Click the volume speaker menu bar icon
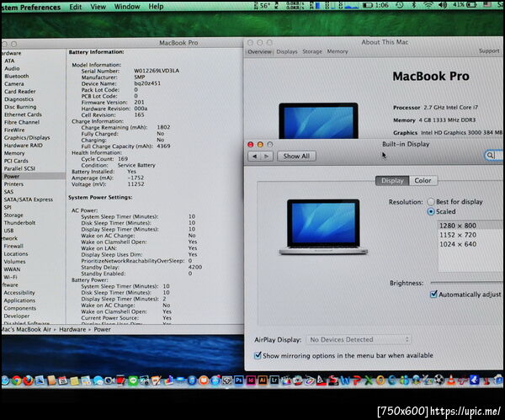Viewport: 505px width, 420px height. (443, 5)
